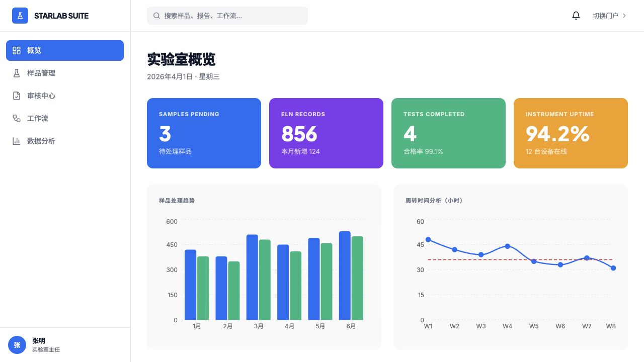Click the blue bar for 3月
The height and width of the screenshot is (362, 644).
[252, 277]
